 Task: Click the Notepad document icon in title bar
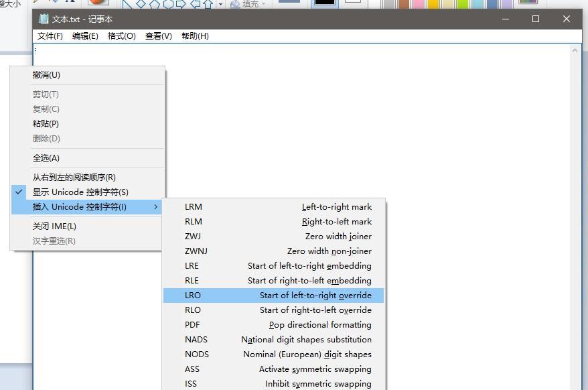tap(44, 19)
